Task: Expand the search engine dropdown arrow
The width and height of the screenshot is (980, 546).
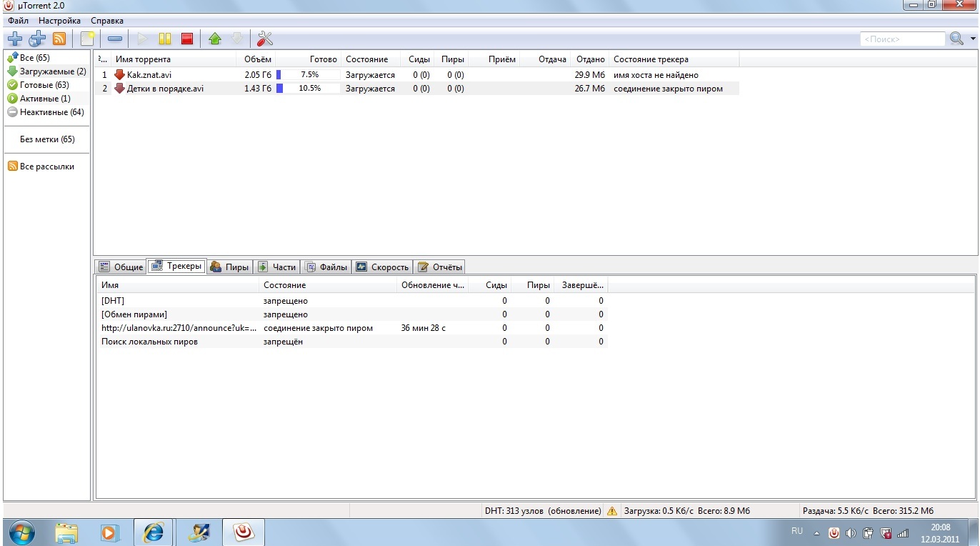Action: 970,39
